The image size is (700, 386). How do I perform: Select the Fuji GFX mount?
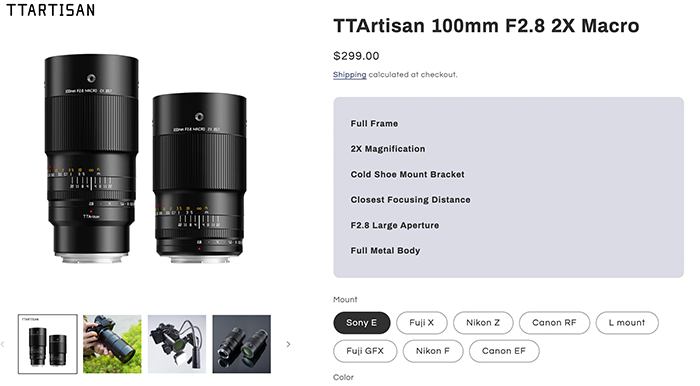365,351
